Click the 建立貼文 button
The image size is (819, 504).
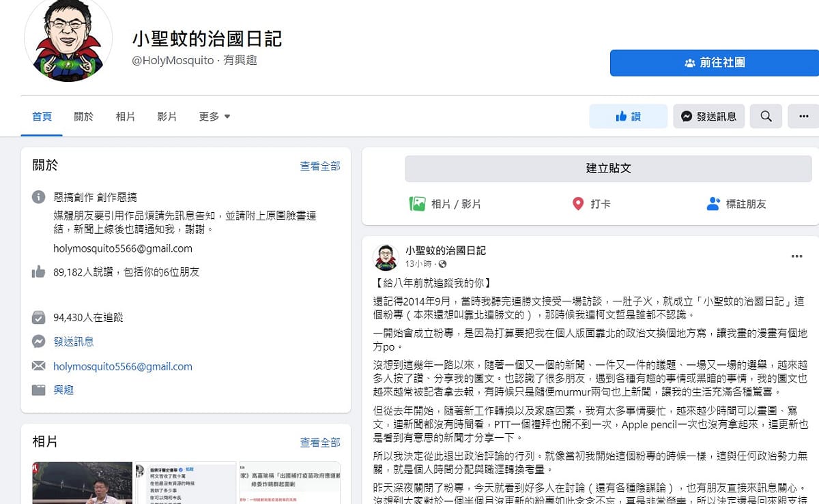pyautogui.click(x=608, y=168)
